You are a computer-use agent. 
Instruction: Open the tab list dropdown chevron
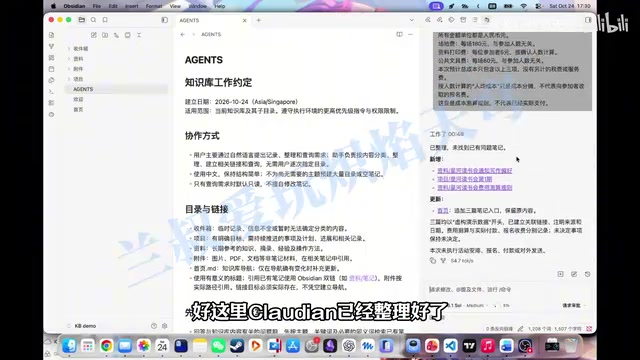coord(411,20)
